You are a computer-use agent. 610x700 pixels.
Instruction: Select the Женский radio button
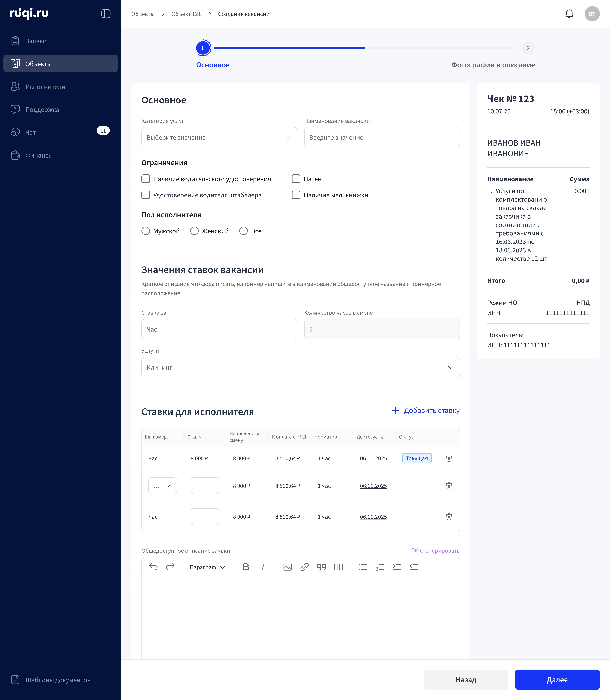tap(194, 231)
